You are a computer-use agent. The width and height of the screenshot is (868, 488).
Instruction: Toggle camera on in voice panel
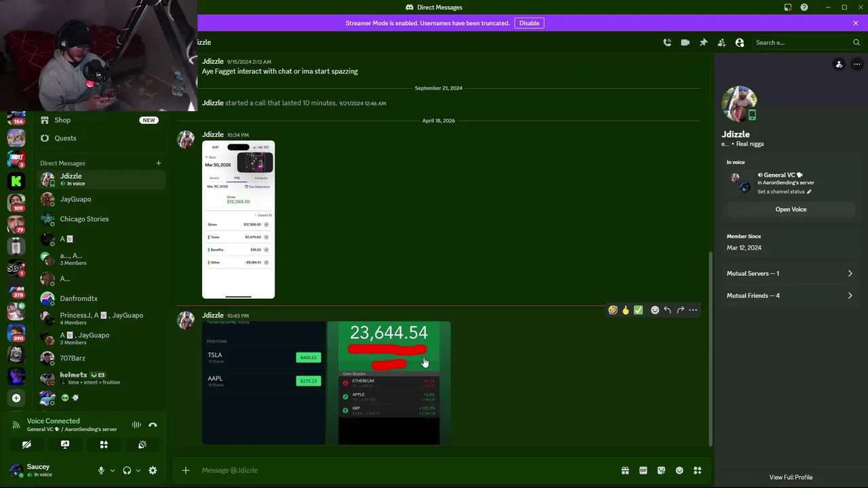pos(26,445)
